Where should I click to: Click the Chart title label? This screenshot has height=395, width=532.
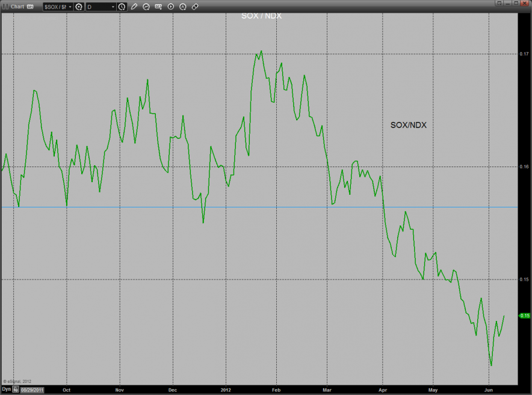click(16, 7)
